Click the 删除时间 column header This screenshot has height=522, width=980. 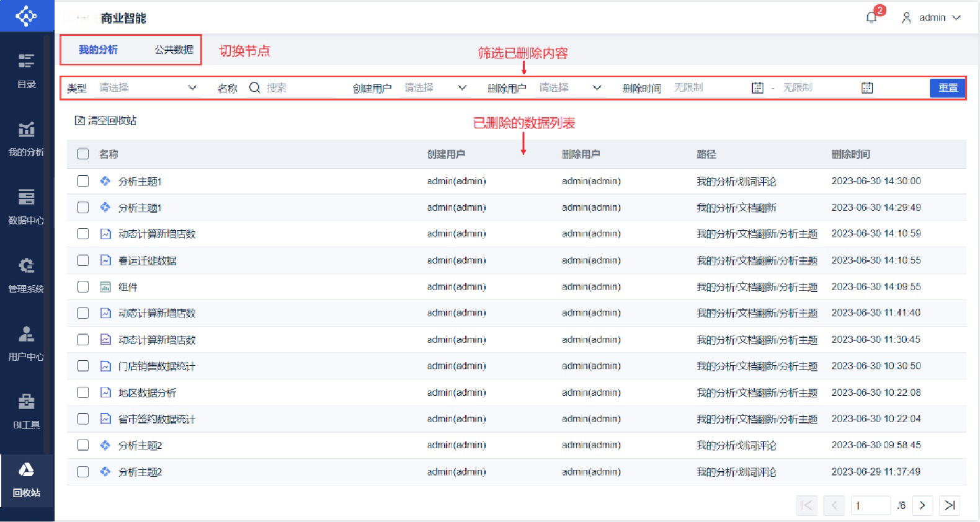[850, 154]
